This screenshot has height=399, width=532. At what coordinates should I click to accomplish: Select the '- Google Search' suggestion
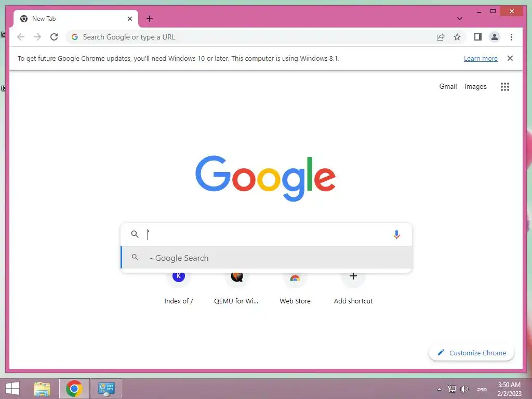click(267, 258)
